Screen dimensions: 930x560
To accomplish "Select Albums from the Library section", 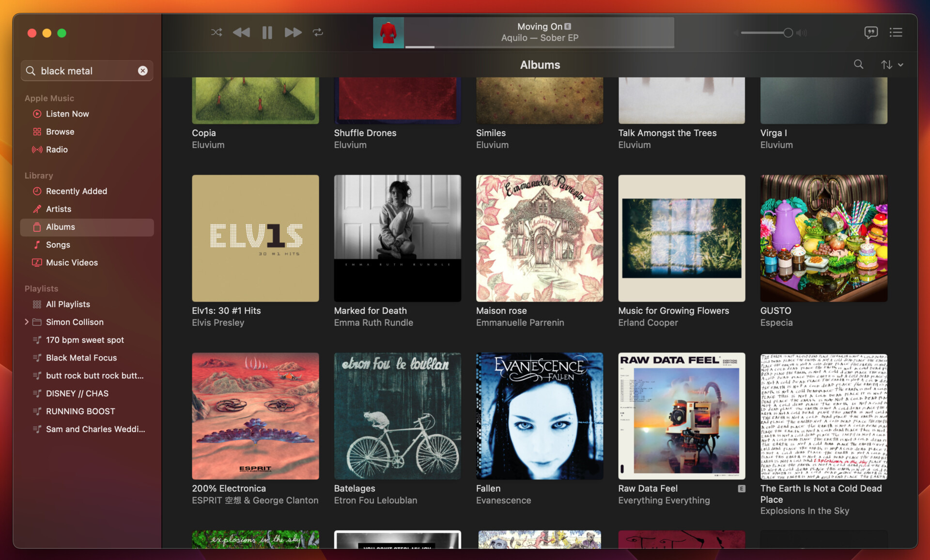I will pyautogui.click(x=61, y=226).
